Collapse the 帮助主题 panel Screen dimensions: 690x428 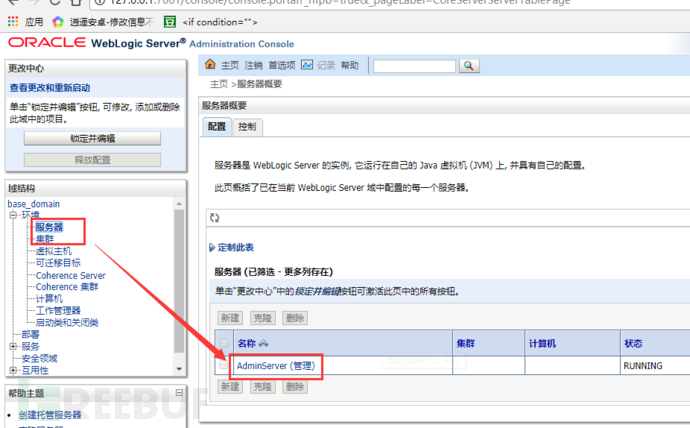click(x=179, y=392)
